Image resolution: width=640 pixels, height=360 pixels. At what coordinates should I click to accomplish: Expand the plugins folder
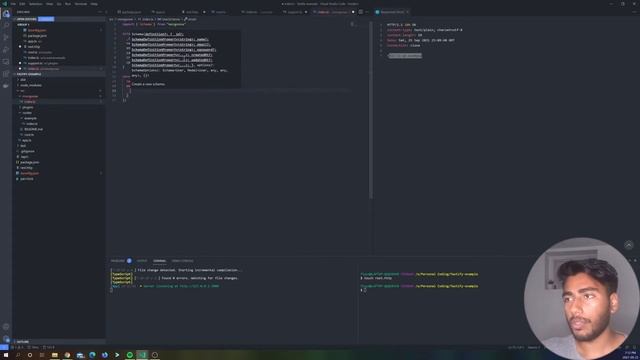pos(27,107)
